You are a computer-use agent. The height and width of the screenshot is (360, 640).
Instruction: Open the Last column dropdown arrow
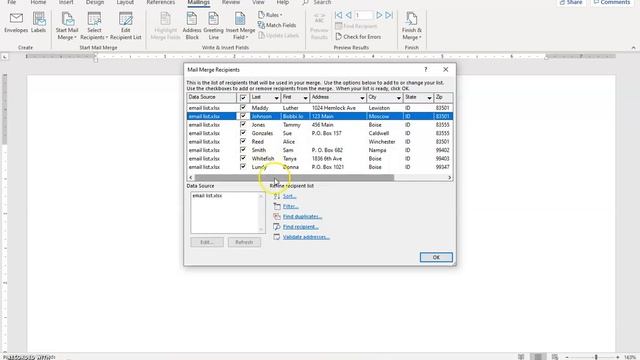point(276,98)
